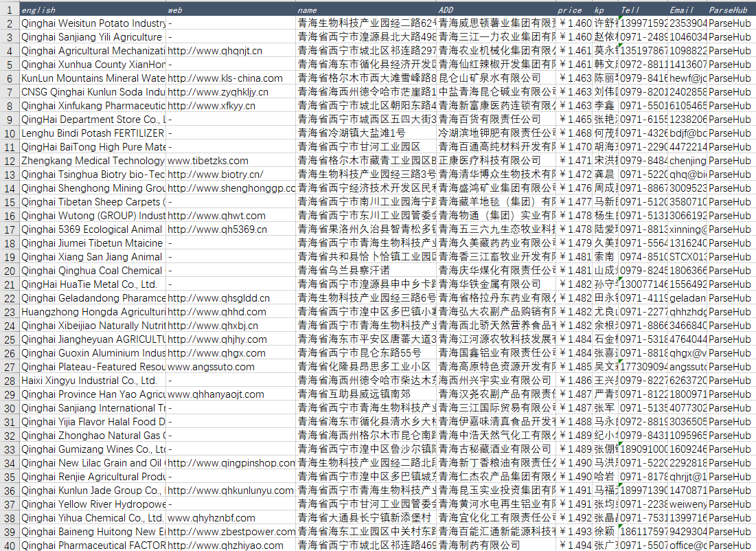Select the address cell "青海省互助县威远镇南郊"
The width and height of the screenshot is (756, 551).
[366, 394]
